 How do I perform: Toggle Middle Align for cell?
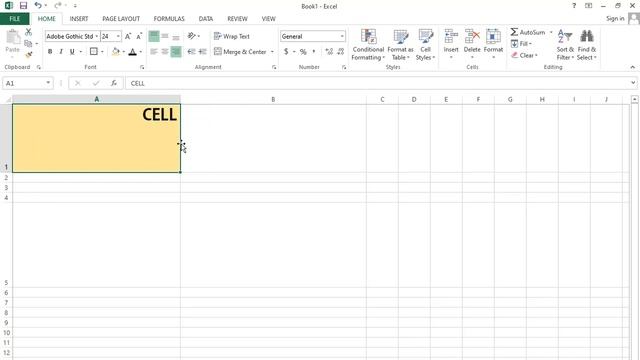[165, 36]
